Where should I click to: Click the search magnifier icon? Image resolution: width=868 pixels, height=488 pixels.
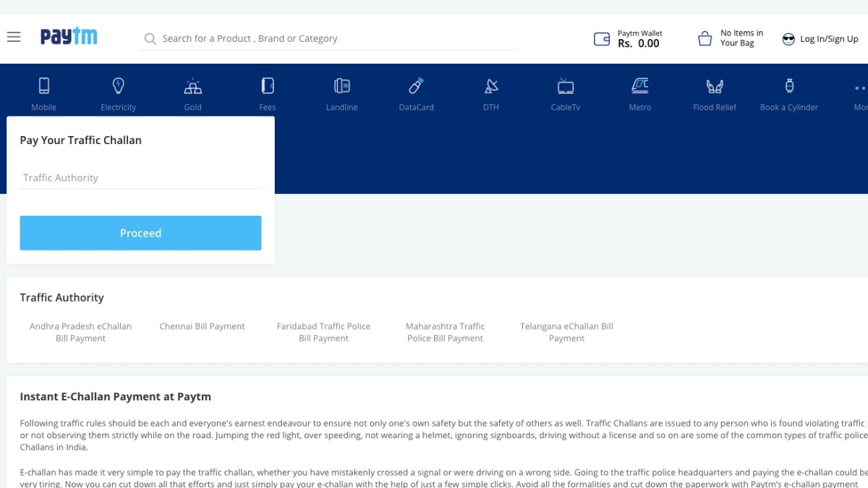tap(150, 39)
